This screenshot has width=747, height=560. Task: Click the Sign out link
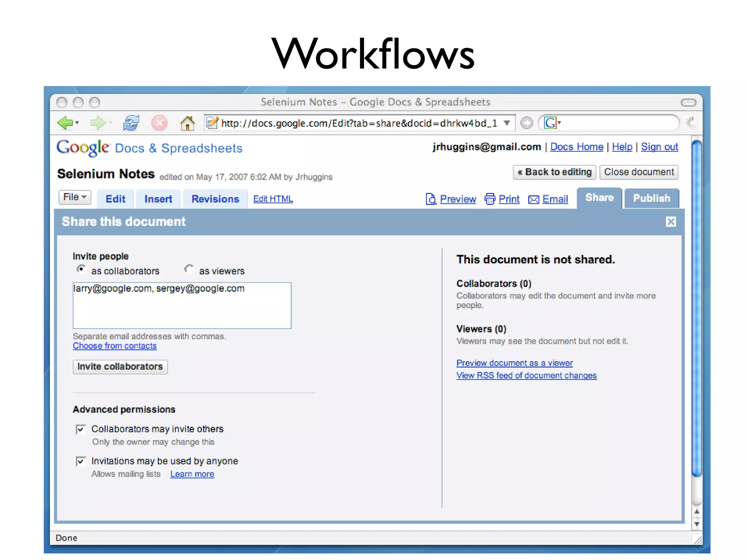coord(659,147)
